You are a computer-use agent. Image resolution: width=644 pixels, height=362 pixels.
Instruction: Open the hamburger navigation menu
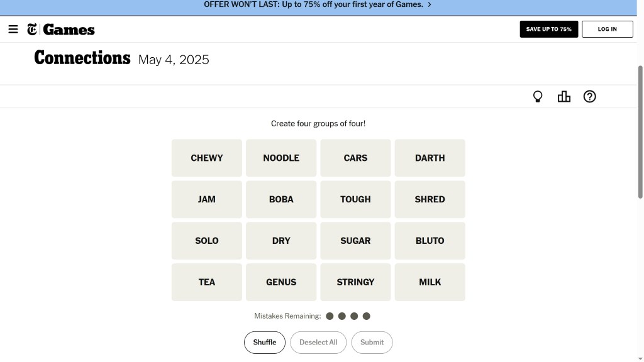[13, 30]
